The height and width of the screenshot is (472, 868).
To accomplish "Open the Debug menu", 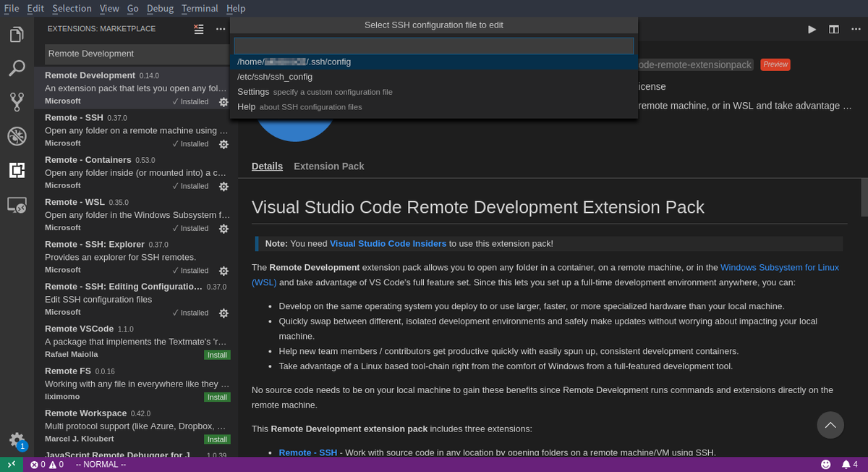I will pyautogui.click(x=160, y=8).
